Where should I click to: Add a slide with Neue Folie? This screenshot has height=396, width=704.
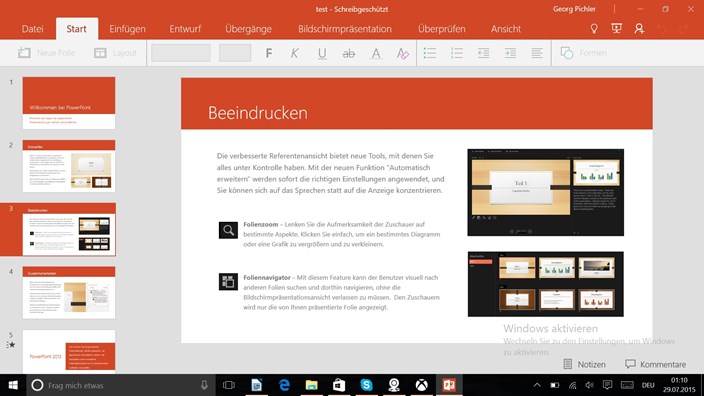click(x=46, y=53)
